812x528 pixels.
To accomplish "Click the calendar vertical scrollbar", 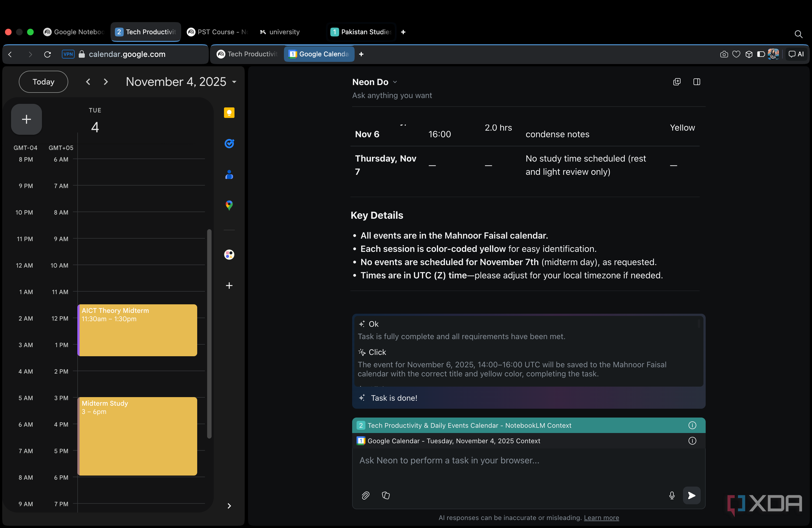I will 209,334.
